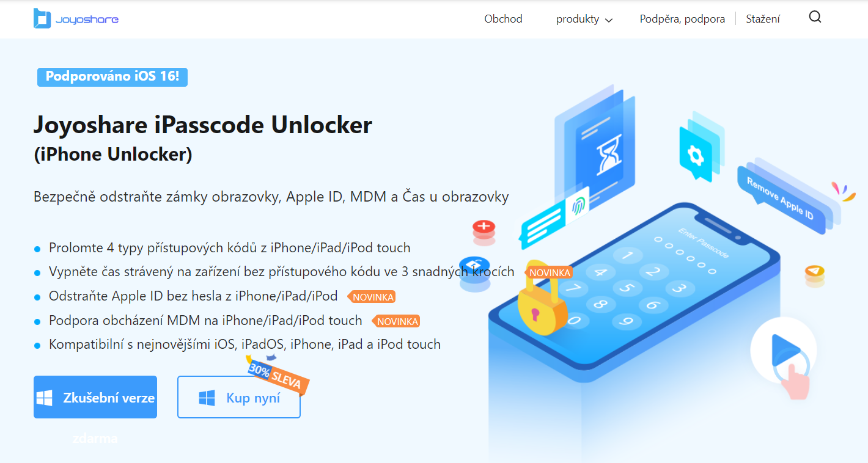868x463 pixels.
Task: Click the Windows icon in Zkušební verze
Action: (x=45, y=398)
